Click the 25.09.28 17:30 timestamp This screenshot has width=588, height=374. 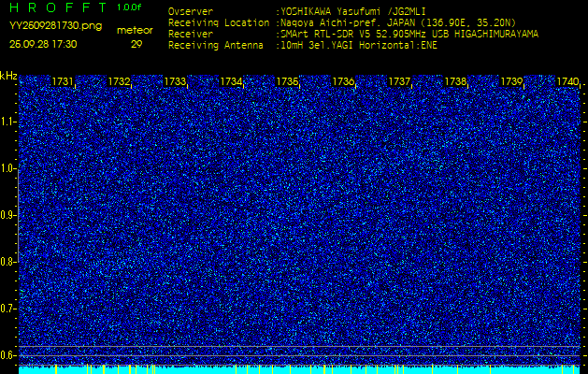[43, 44]
